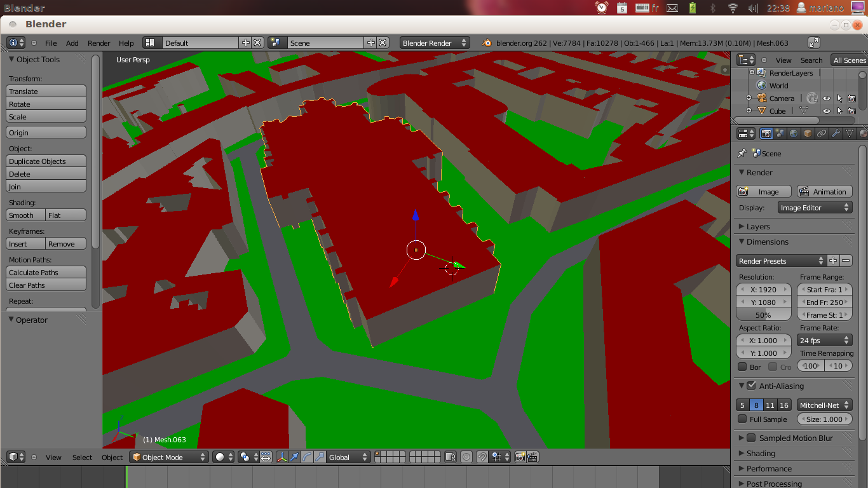The image size is (868, 488).
Task: Open the Object Mode dropdown
Action: [x=169, y=457]
